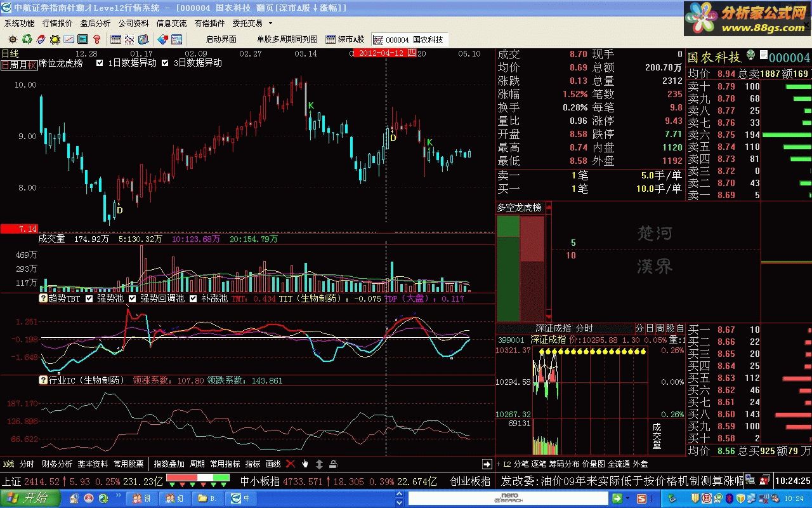
Task: Click the red user status icon
Action: click(x=765, y=481)
